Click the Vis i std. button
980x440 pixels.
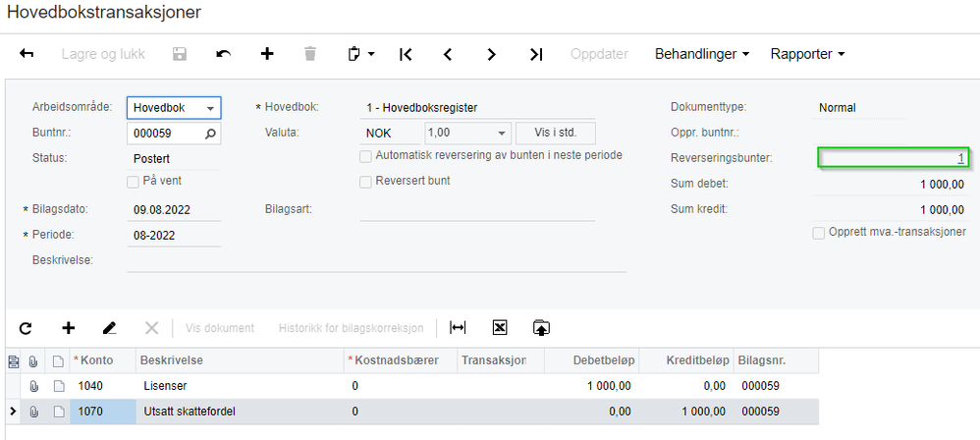click(555, 134)
